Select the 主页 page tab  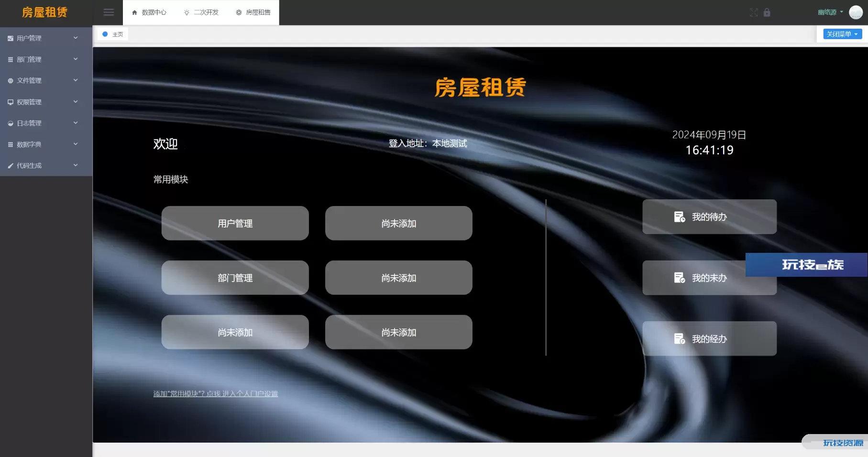click(113, 34)
